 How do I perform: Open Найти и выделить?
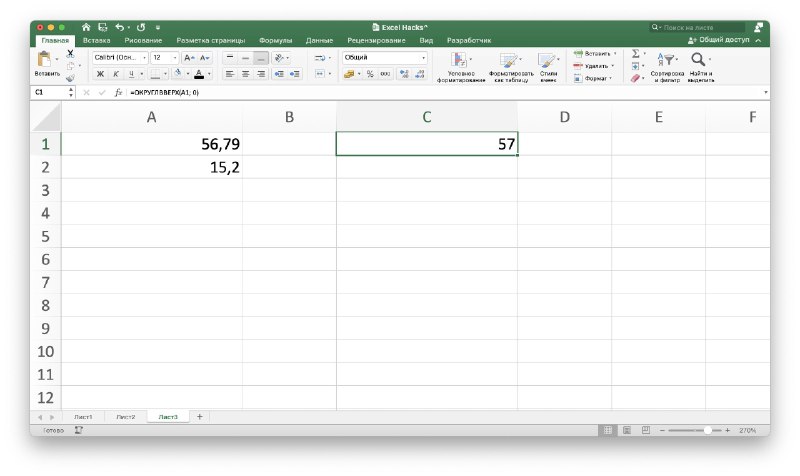coord(701,67)
